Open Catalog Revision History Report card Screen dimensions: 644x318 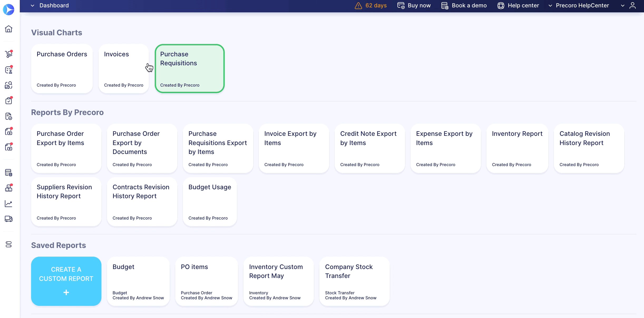[x=589, y=148]
